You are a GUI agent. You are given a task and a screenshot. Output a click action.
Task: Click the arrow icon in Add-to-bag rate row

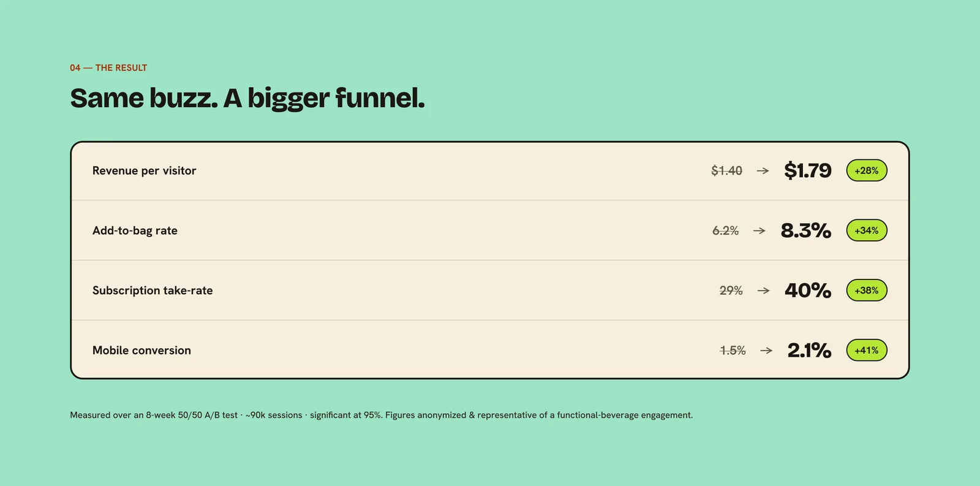point(759,231)
